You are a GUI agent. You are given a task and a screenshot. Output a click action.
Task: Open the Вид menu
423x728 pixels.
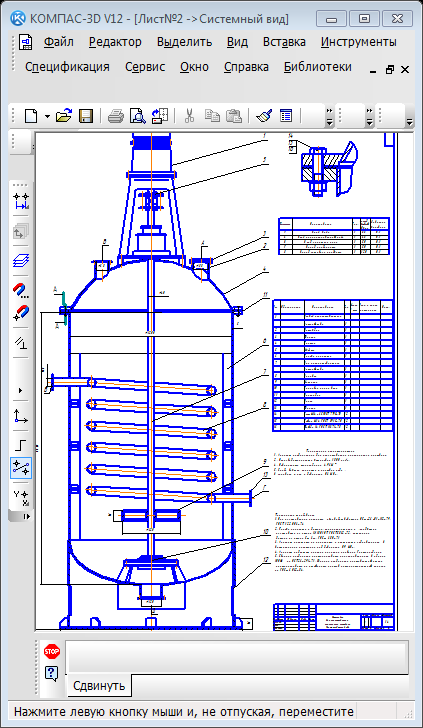237,42
